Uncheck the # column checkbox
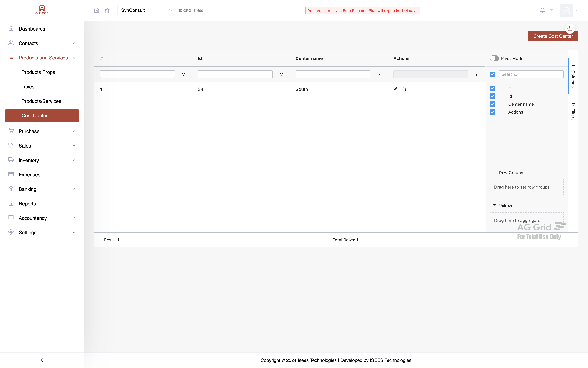 493,88
